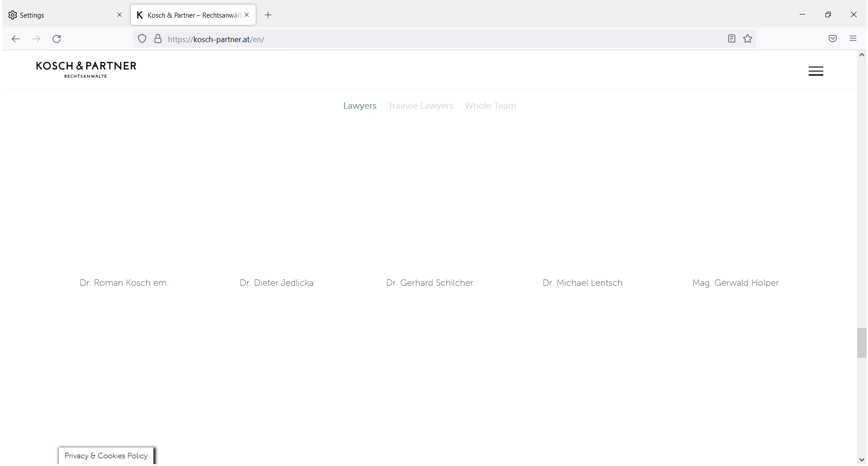Click the forward navigation arrow
This screenshot has width=868, height=466.
tap(36, 39)
